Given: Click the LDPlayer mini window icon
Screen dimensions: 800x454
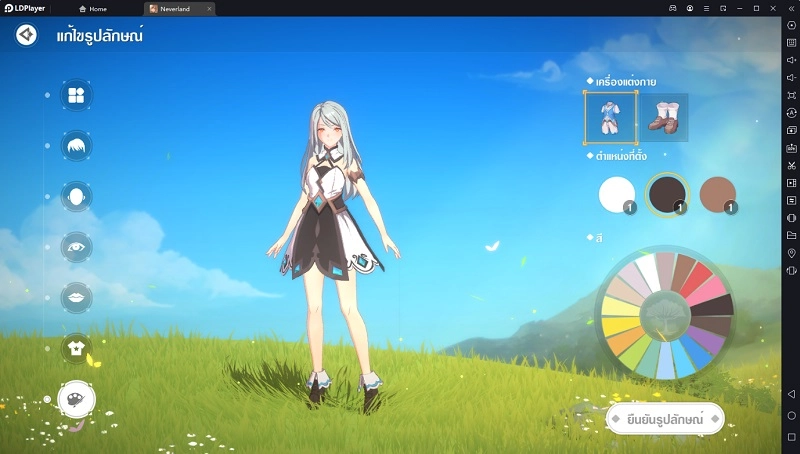Looking at the screenshot, I should (723, 8).
